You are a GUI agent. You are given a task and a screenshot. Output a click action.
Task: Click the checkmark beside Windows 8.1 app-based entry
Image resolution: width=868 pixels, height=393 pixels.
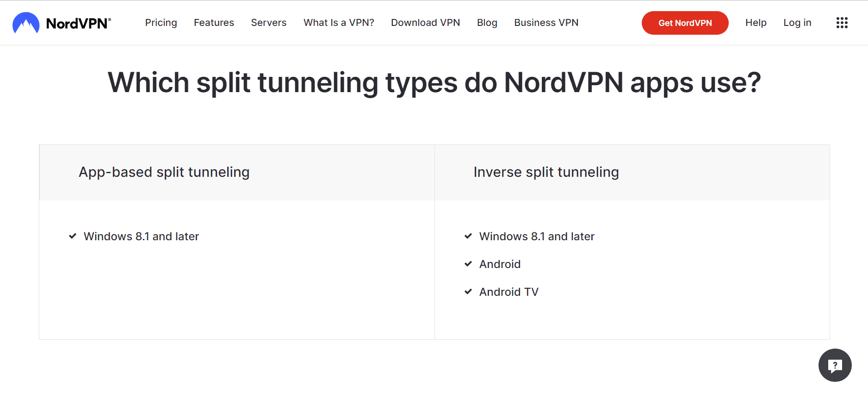72,236
